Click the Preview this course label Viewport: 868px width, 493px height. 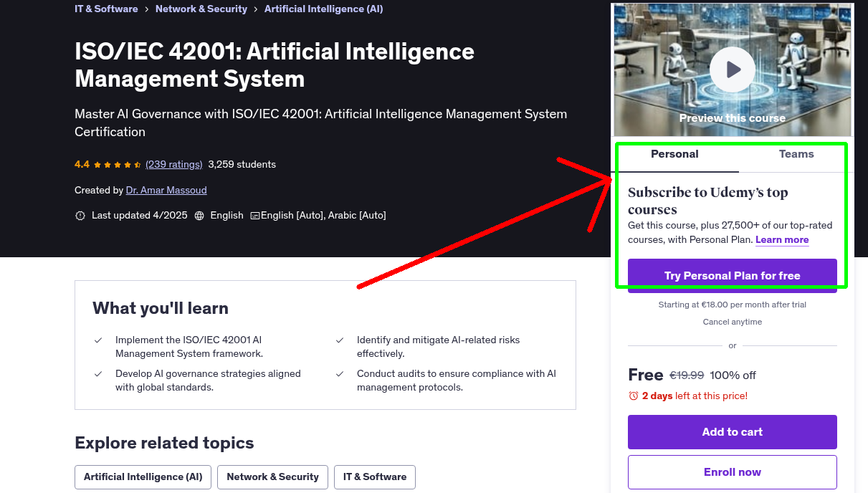(x=733, y=118)
